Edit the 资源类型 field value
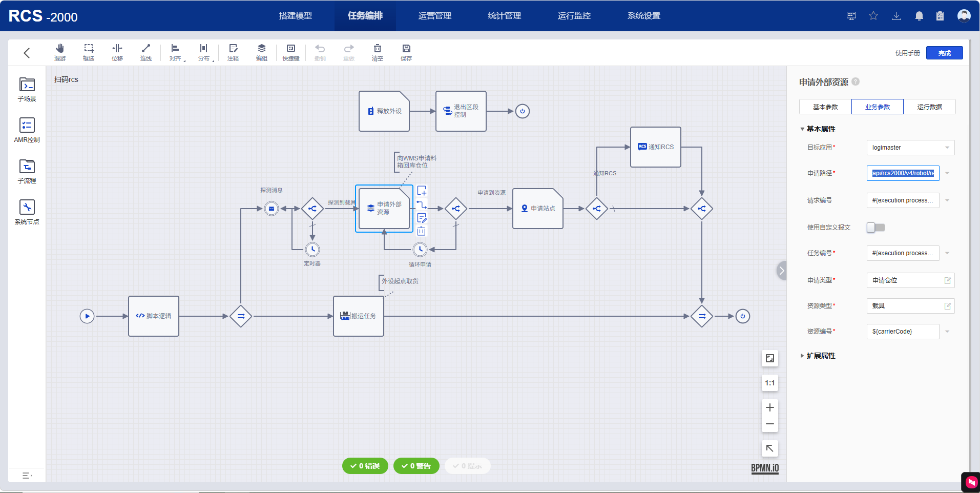This screenshot has height=493, width=980. click(911, 306)
